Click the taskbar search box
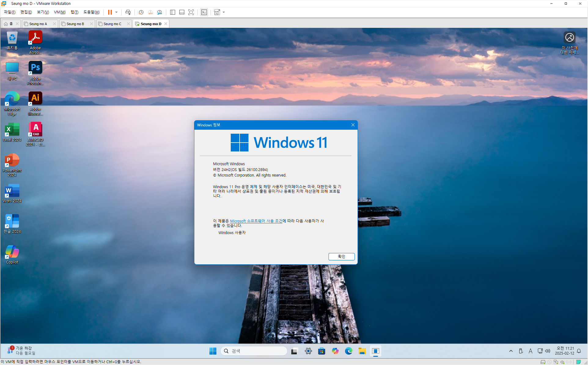The width and height of the screenshot is (588, 365). click(254, 351)
